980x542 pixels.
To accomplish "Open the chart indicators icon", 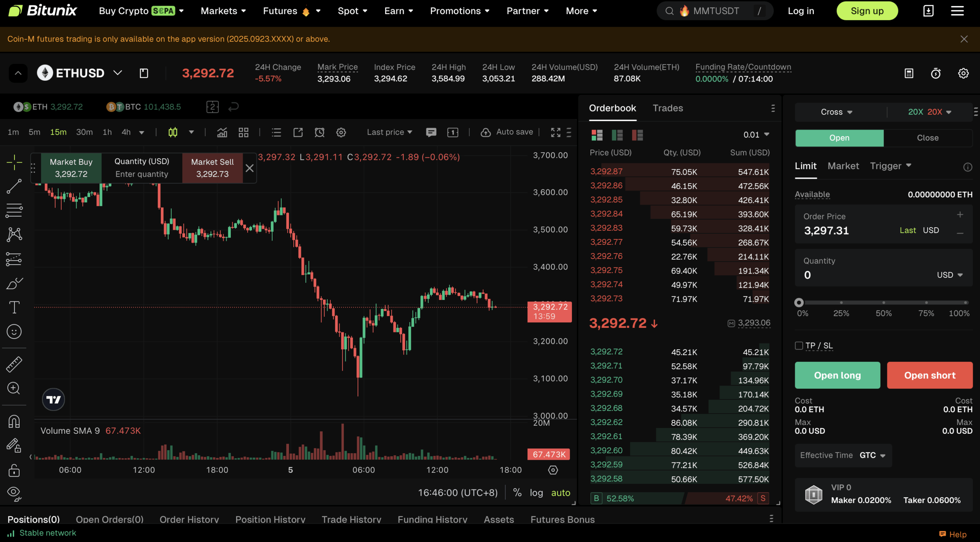I will pyautogui.click(x=222, y=132).
